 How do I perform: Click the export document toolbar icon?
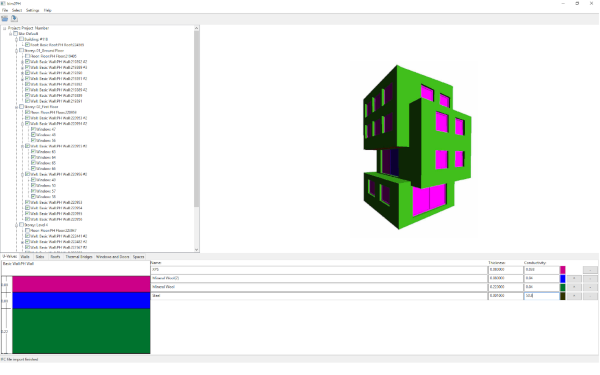click(x=14, y=18)
